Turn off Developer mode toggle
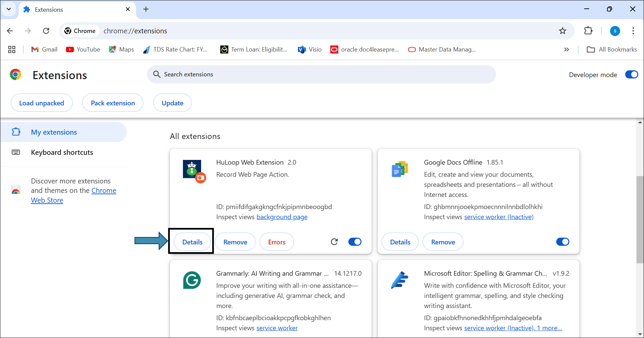Screen dimensions: 644x338 tap(631, 74)
